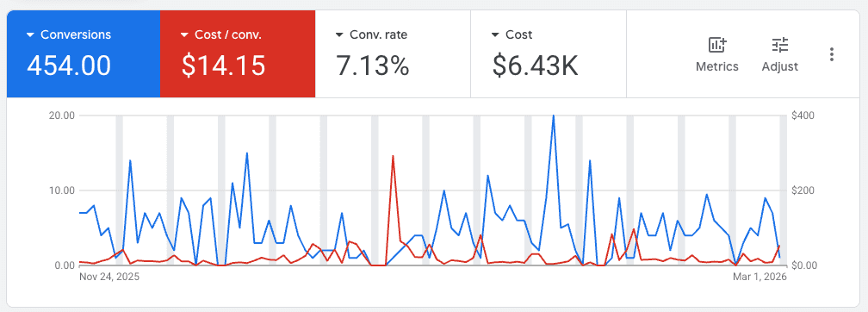Click the tallest red cost/conv. spike
The width and height of the screenshot is (868, 312).
pos(393,156)
